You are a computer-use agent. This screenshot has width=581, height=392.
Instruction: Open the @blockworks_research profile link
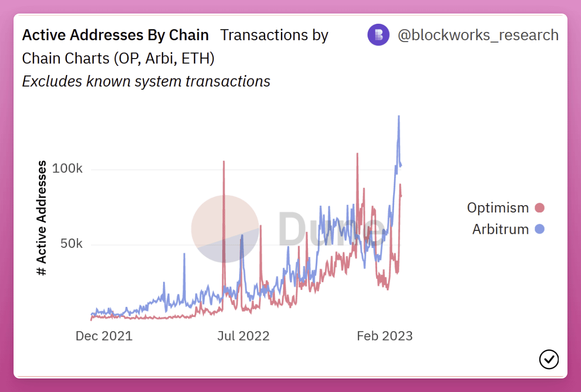point(478,35)
